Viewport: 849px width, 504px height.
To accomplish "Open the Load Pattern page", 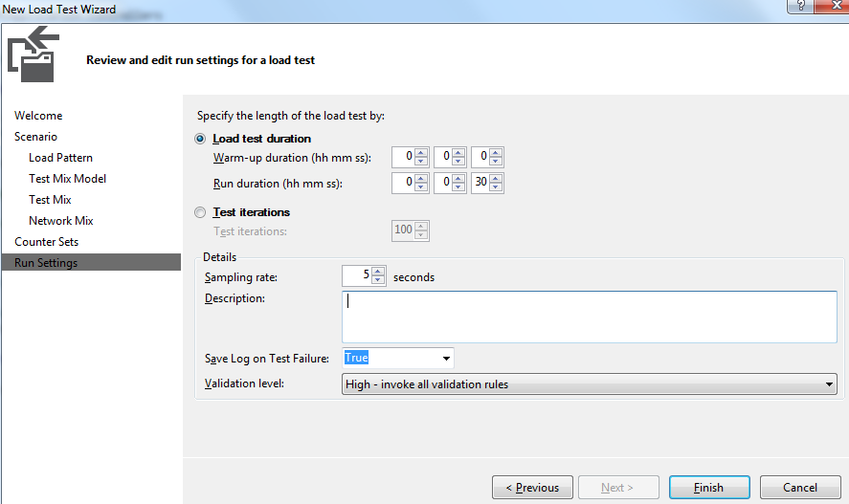I will 60,158.
